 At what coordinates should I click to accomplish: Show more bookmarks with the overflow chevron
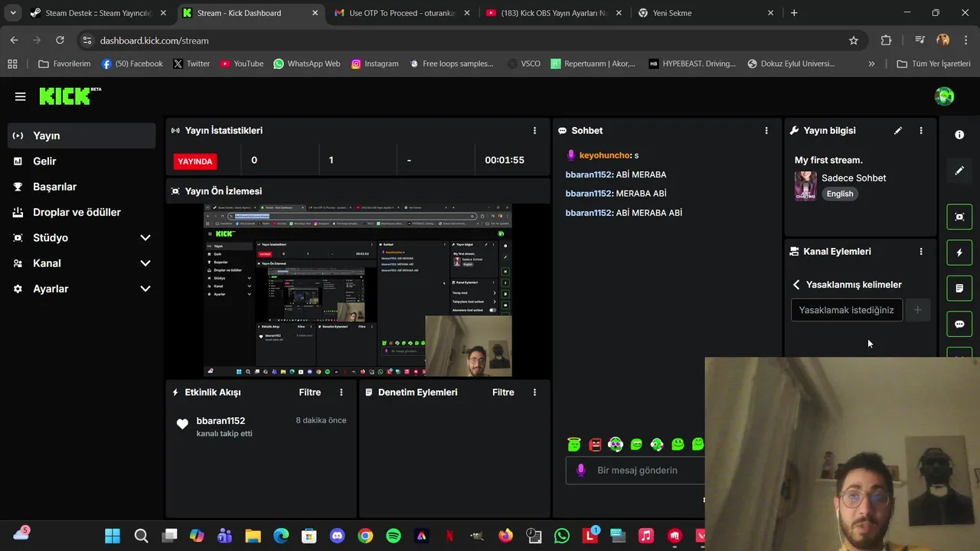(871, 64)
